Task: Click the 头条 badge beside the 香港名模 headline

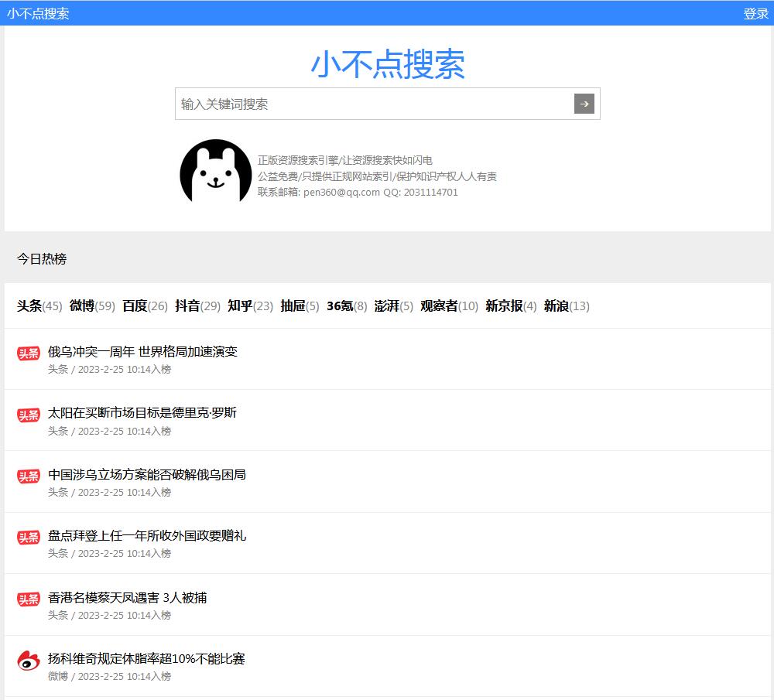Action: [x=28, y=598]
